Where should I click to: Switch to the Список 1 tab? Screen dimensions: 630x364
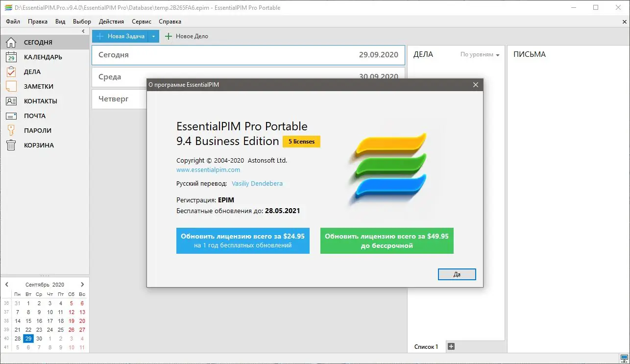426,347
